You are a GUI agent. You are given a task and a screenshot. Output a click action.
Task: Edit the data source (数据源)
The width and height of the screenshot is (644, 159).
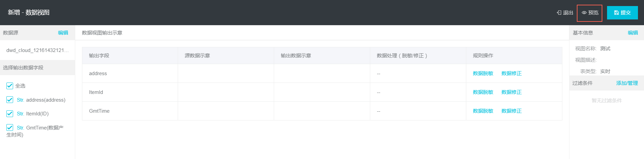[x=63, y=33]
